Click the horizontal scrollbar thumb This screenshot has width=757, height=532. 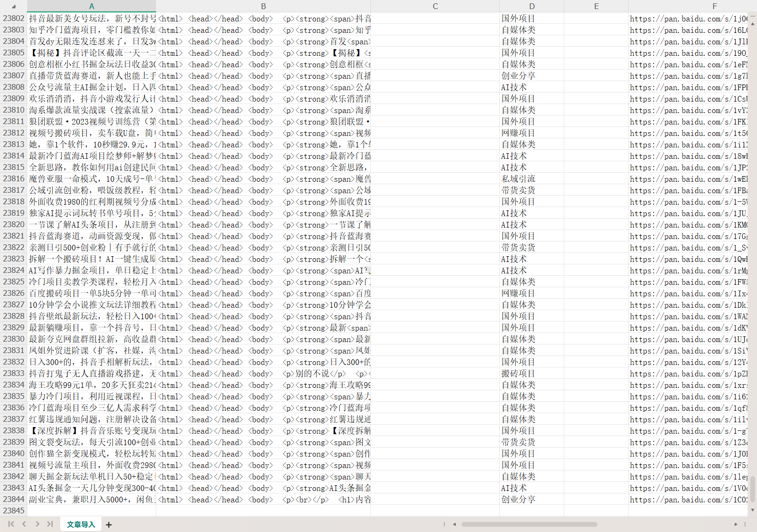pos(529,524)
